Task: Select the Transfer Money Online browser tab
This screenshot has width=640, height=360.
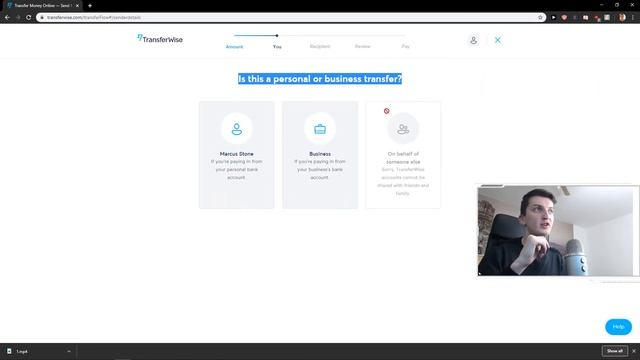Action: click(x=42, y=6)
